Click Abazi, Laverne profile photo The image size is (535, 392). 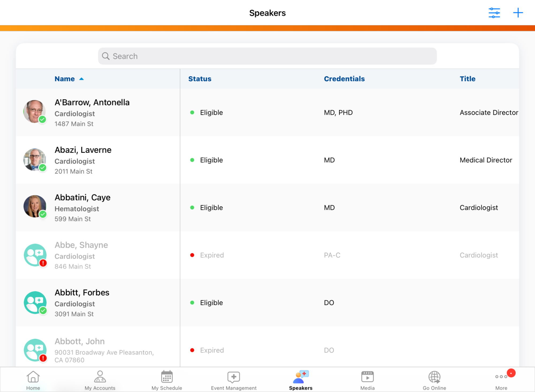[35, 160]
